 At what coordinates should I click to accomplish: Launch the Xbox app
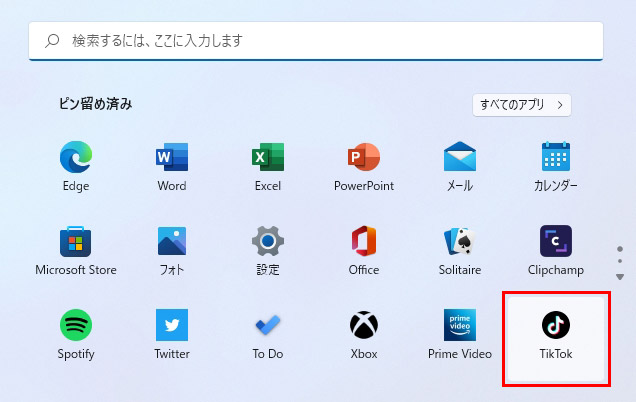point(364,326)
